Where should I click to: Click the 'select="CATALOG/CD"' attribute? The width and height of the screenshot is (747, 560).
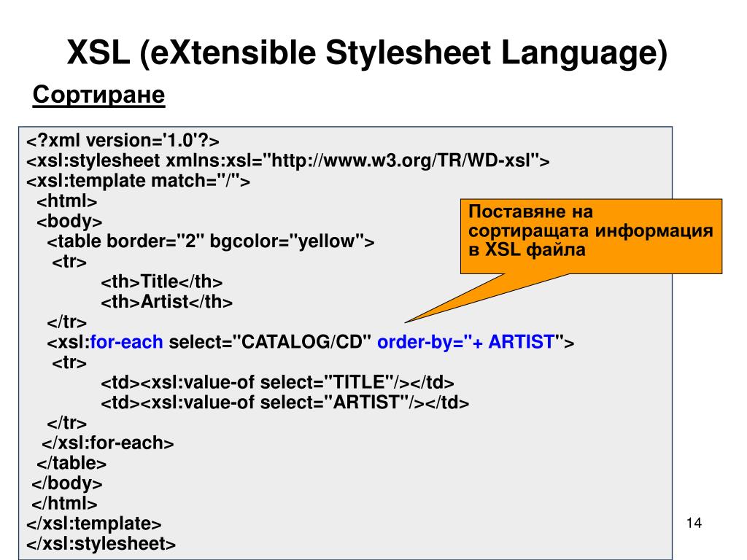pyautogui.click(x=270, y=342)
